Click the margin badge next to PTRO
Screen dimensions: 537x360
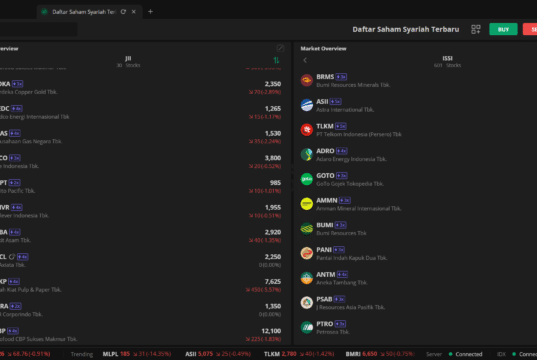340,324
